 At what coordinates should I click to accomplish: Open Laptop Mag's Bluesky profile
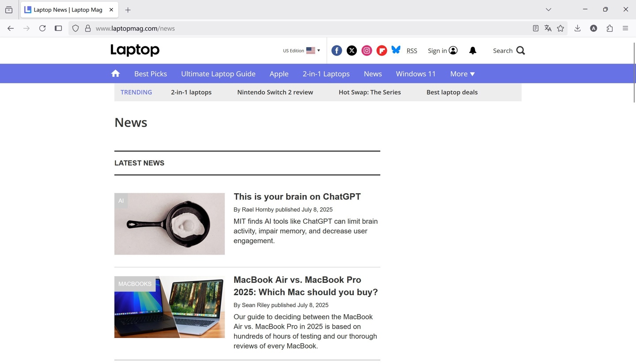396,50
